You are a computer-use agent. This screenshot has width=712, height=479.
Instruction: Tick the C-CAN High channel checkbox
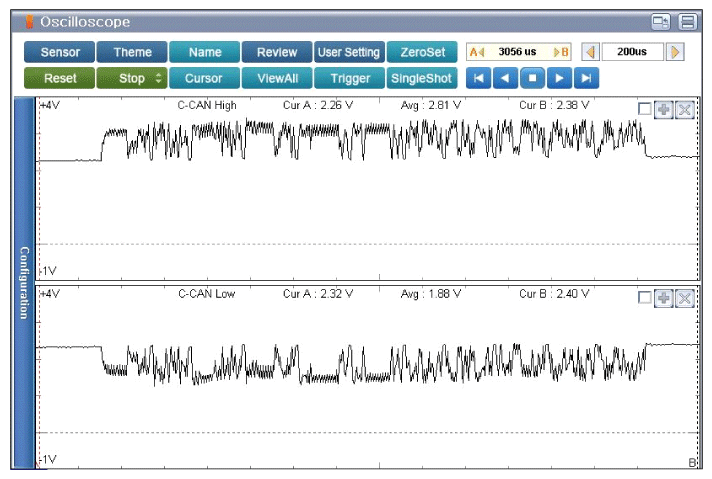click(x=645, y=110)
